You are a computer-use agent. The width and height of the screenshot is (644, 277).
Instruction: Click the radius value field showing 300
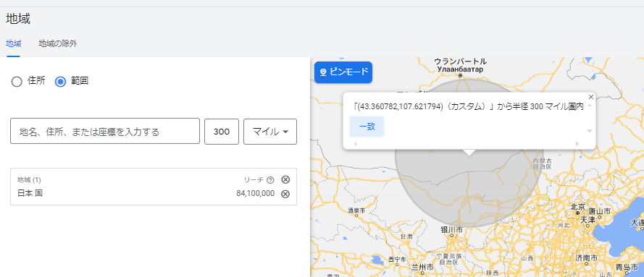point(222,131)
